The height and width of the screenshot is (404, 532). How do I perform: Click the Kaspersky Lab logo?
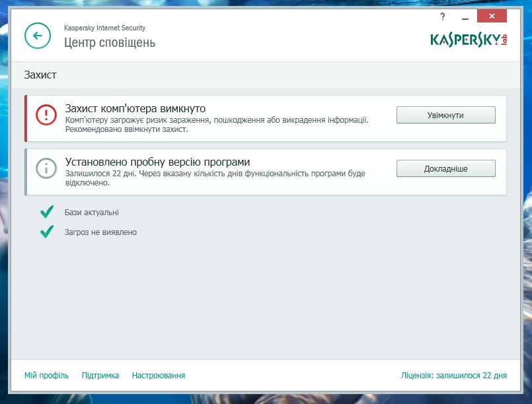469,40
